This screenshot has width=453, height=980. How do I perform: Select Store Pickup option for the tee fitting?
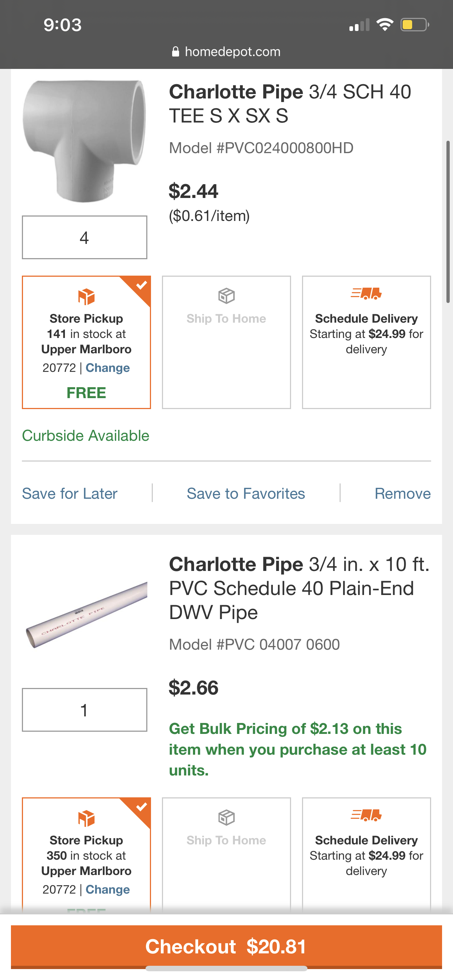(x=86, y=342)
